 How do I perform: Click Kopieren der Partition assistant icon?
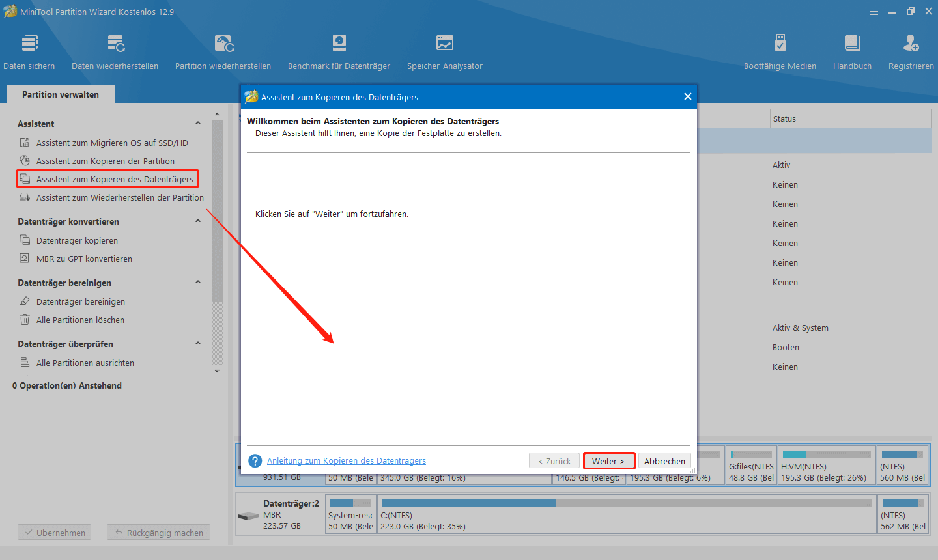[25, 161]
